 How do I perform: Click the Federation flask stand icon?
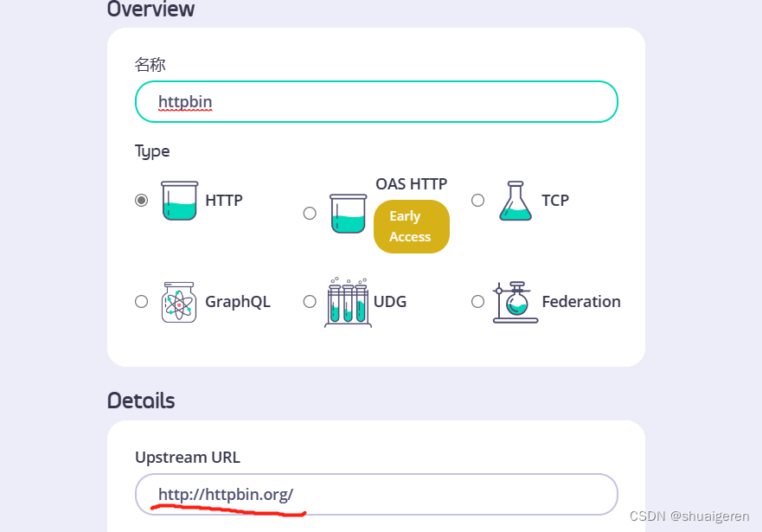[515, 302]
